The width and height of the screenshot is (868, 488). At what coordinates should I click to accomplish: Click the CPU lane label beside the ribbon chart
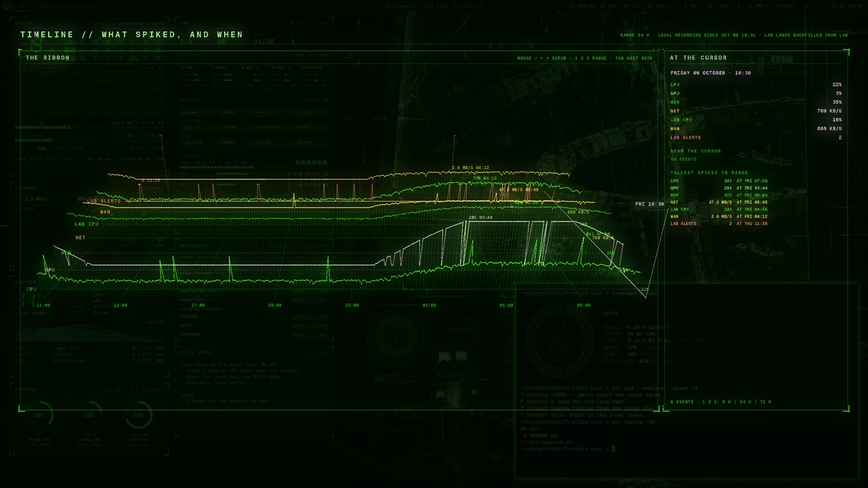32,289
